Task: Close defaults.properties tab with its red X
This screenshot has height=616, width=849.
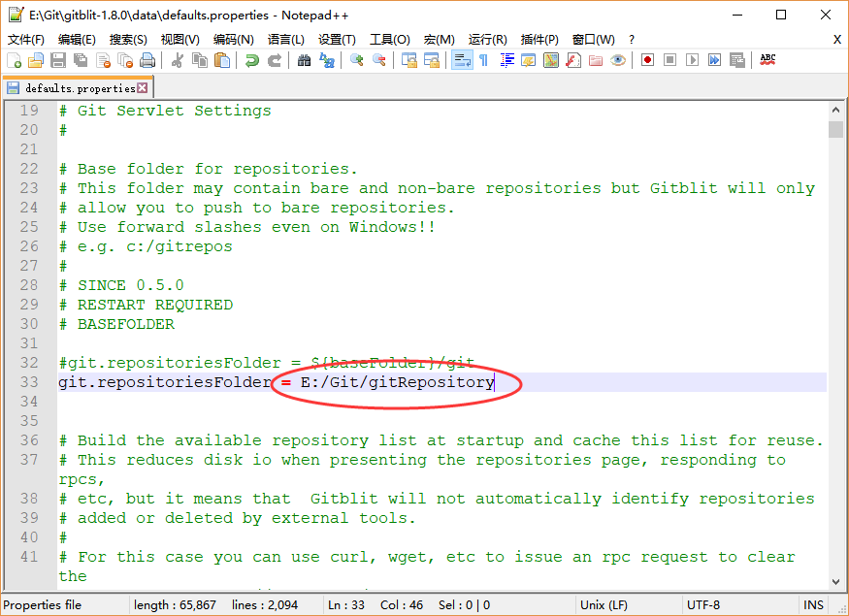Action: click(x=143, y=87)
